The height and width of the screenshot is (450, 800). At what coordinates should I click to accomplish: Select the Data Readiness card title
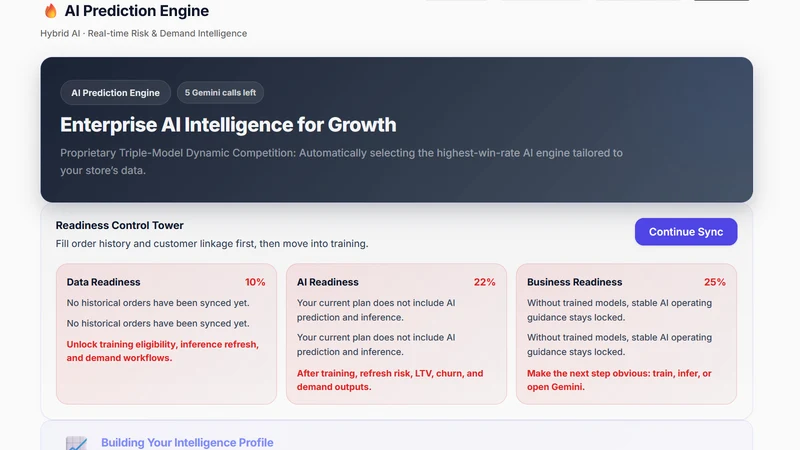tap(104, 282)
